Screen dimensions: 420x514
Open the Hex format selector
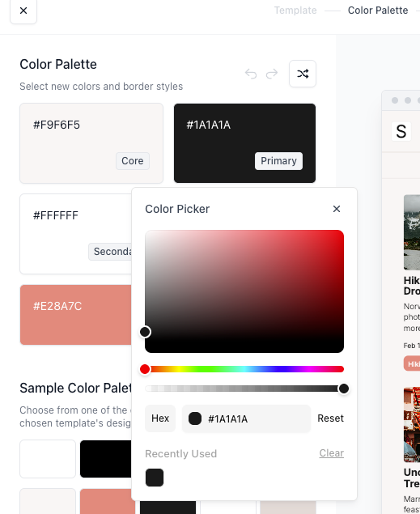point(160,418)
